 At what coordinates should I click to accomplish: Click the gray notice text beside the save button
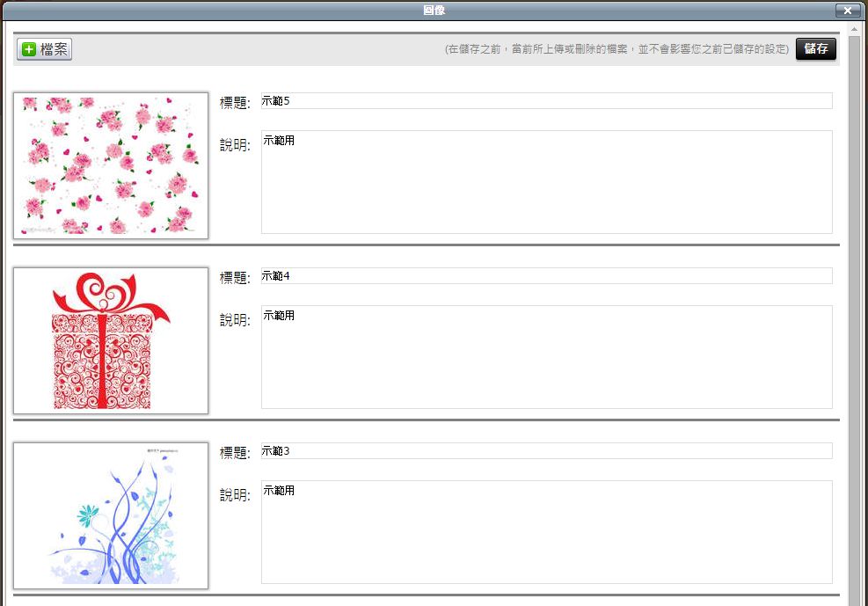pos(616,49)
